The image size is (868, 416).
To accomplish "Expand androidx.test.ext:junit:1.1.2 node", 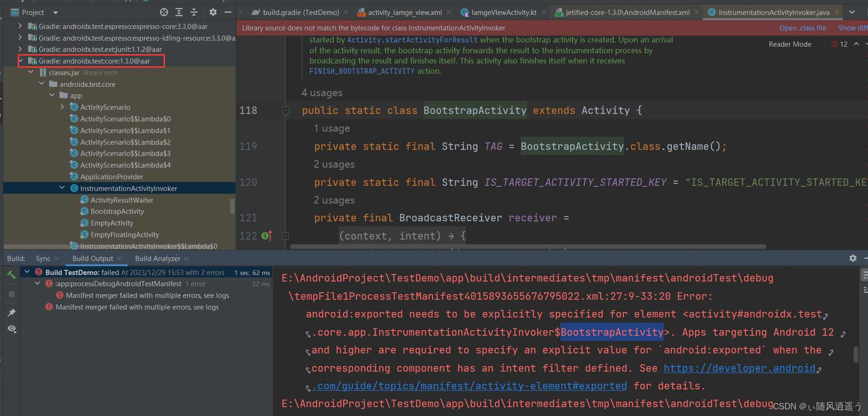I will pyautogui.click(x=20, y=49).
